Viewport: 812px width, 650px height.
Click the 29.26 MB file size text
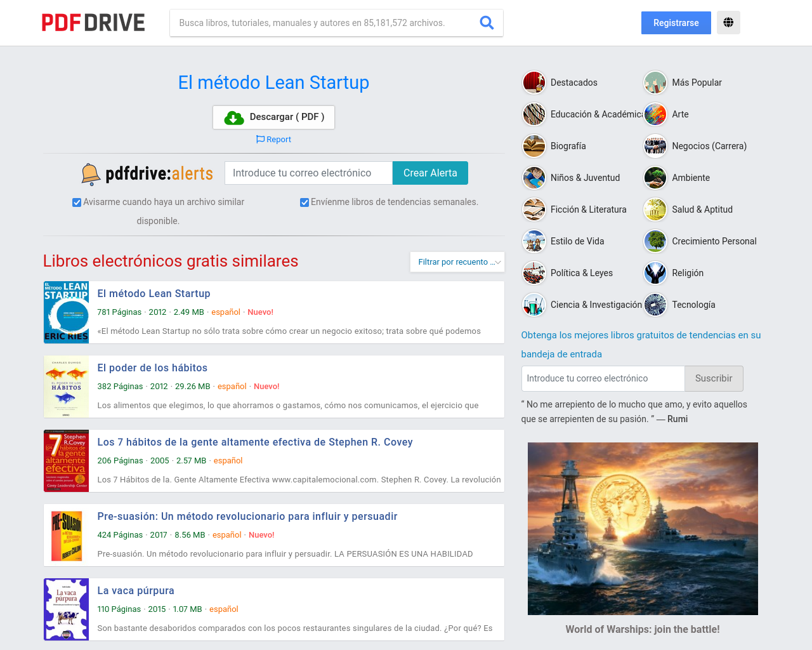coord(193,387)
